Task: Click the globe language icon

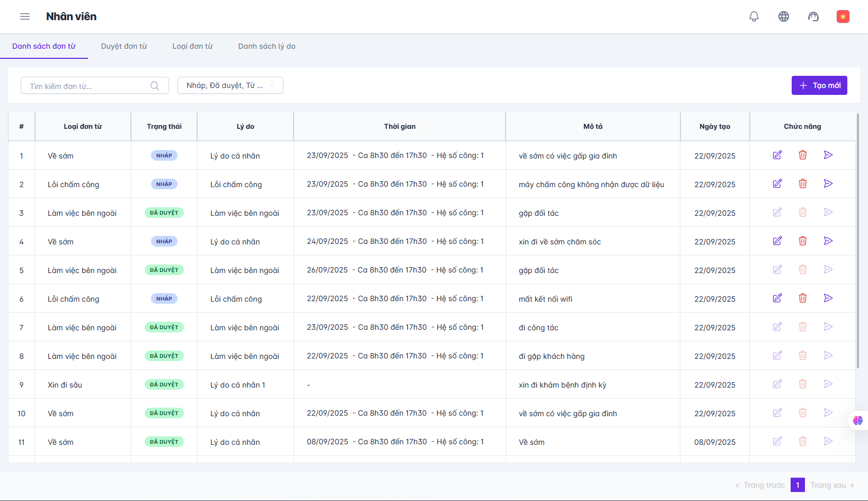Action: click(x=783, y=16)
